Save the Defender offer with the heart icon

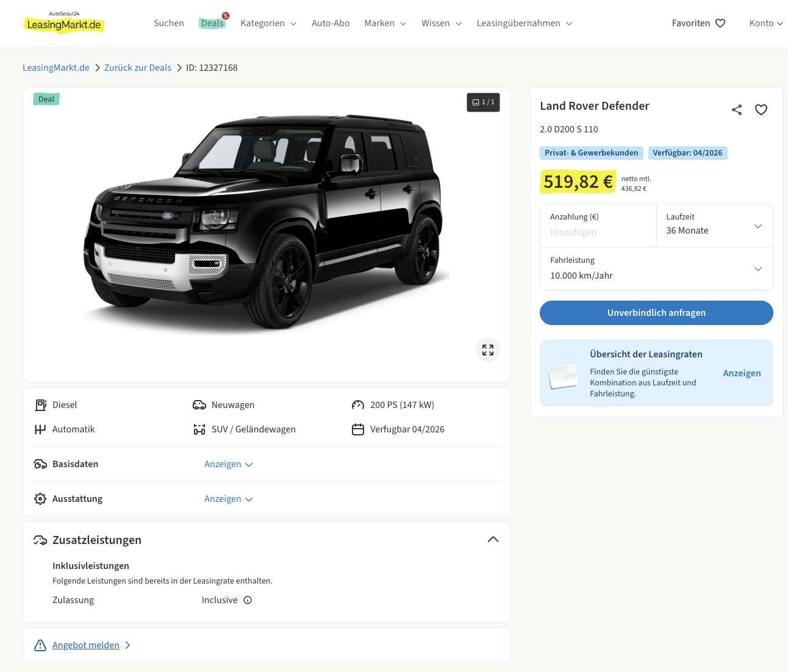[x=761, y=110]
